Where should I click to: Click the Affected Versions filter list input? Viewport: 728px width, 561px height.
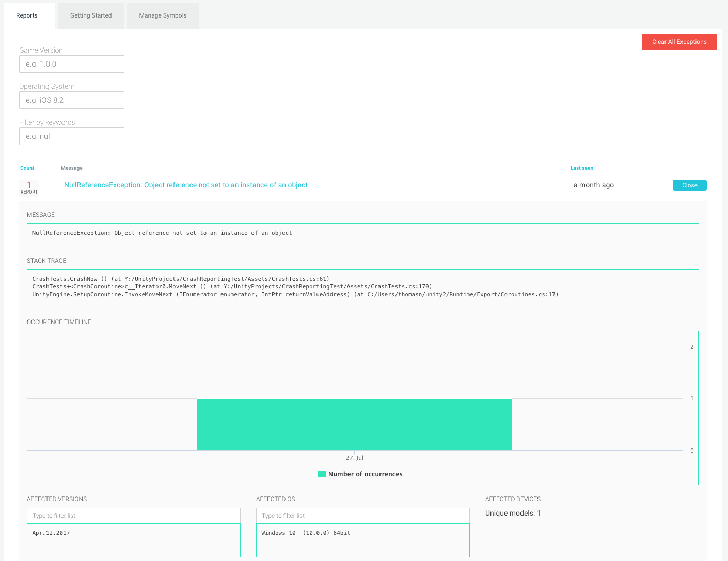tap(134, 516)
